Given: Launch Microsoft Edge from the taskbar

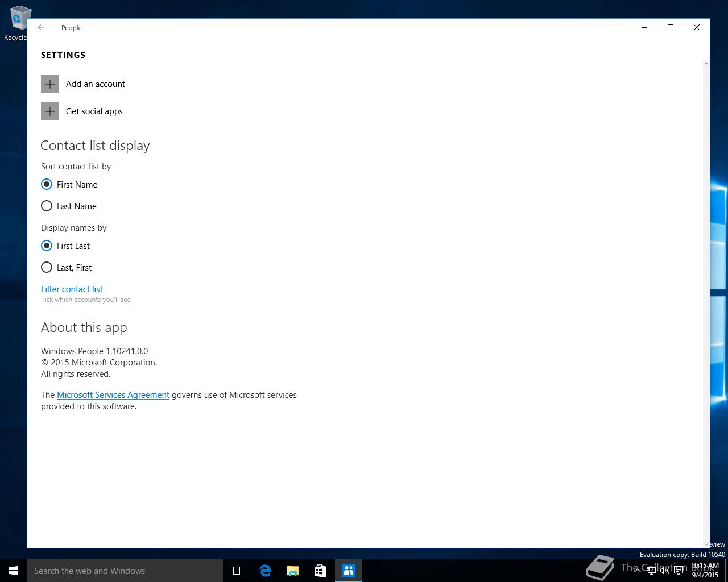Looking at the screenshot, I should click(265, 571).
